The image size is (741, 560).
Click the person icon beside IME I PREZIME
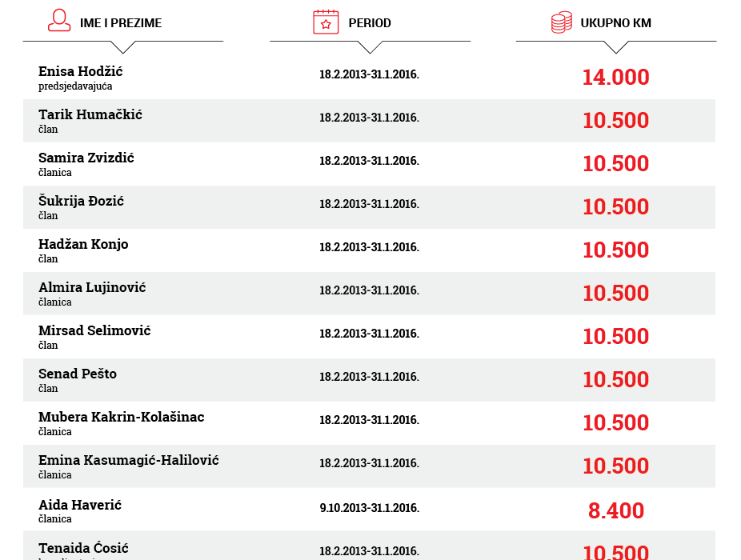(x=58, y=22)
